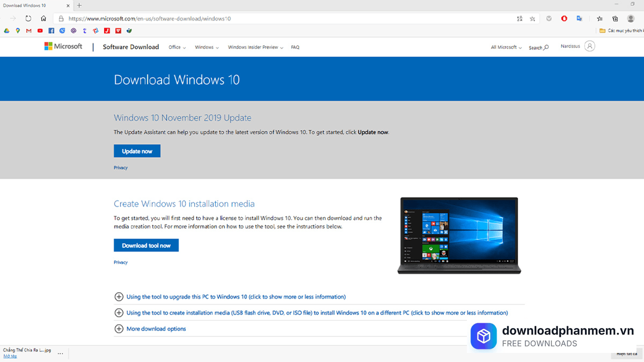Open the Gmail bookmark
Image resolution: width=644 pixels, height=362 pixels.
point(29,30)
